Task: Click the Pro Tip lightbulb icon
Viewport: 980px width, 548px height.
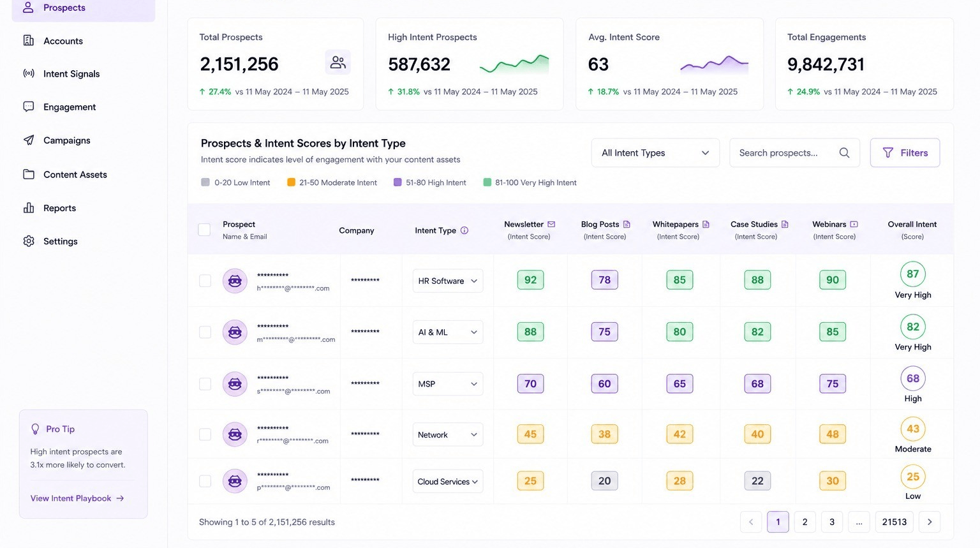Action: [x=36, y=429]
